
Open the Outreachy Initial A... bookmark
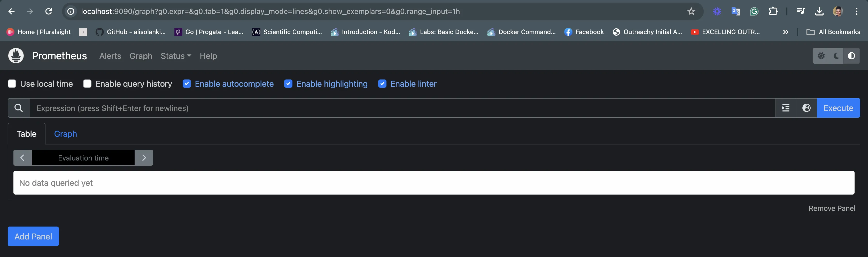coord(647,32)
